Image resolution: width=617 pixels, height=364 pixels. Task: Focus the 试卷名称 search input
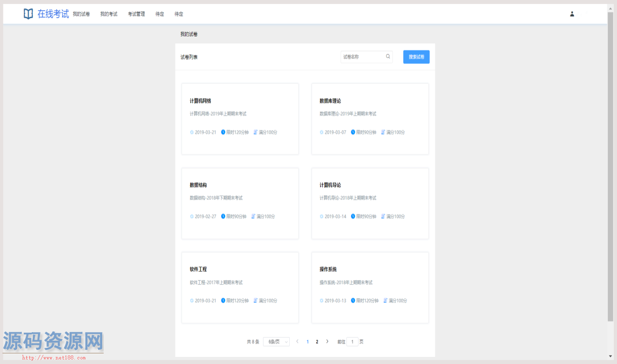[x=367, y=57]
